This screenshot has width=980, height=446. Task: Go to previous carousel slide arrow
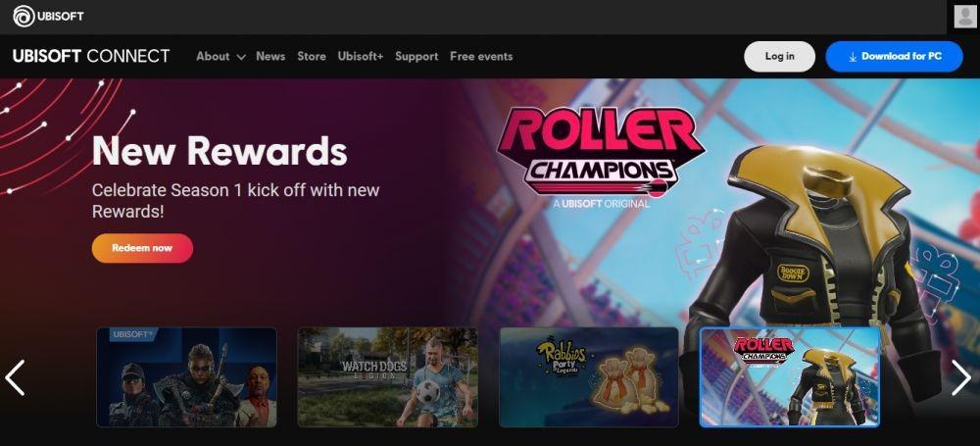pos(15,377)
